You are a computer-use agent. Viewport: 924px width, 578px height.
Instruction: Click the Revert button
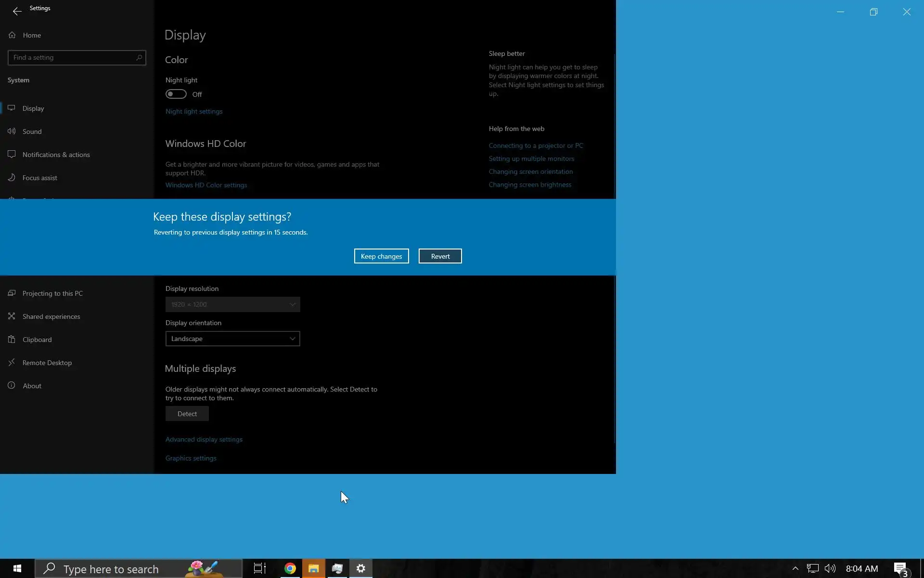(x=440, y=256)
